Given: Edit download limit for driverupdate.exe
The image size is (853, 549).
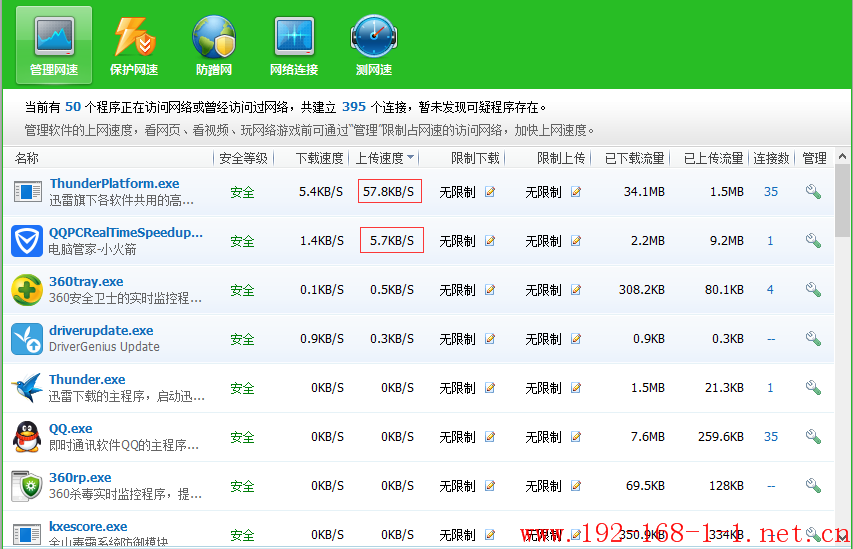Looking at the screenshot, I should point(490,338).
